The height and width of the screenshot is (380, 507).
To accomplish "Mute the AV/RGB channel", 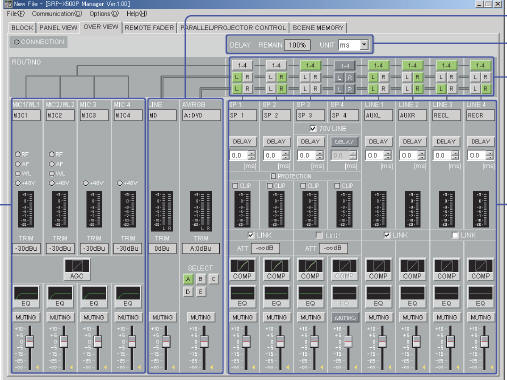I will (201, 317).
